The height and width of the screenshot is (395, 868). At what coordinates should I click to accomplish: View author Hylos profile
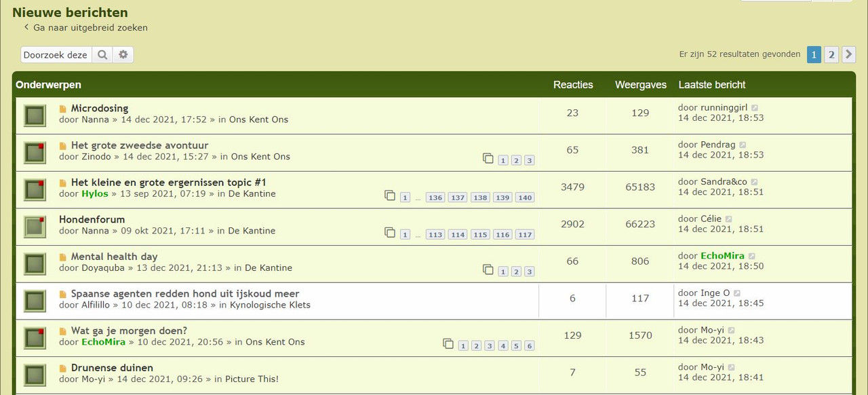pos(95,194)
